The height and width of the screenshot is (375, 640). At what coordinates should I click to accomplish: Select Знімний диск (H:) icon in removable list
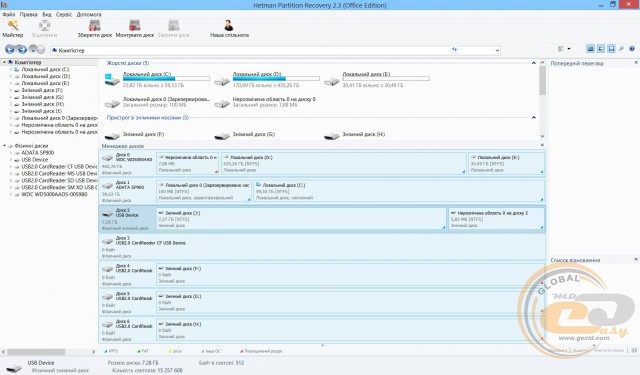[x=332, y=135]
